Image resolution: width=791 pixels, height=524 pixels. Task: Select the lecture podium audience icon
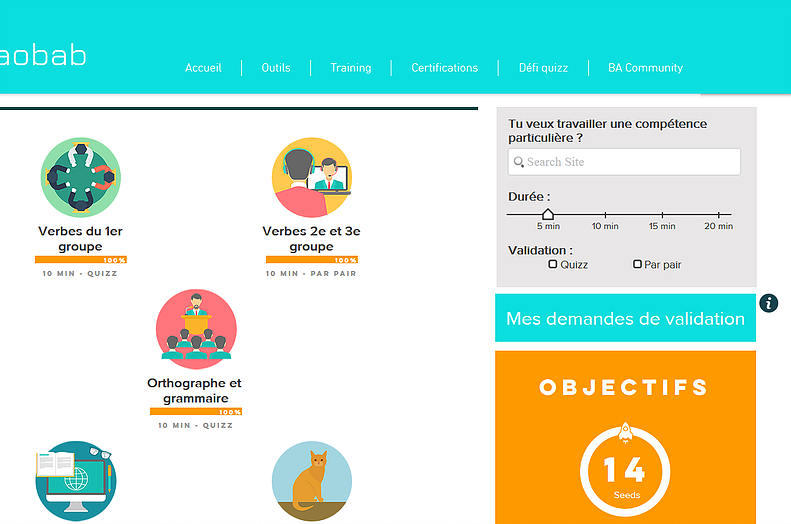(196, 329)
